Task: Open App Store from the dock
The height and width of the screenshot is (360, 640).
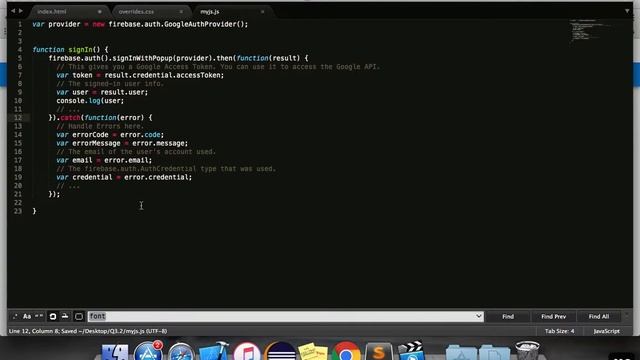Action: coord(148,351)
